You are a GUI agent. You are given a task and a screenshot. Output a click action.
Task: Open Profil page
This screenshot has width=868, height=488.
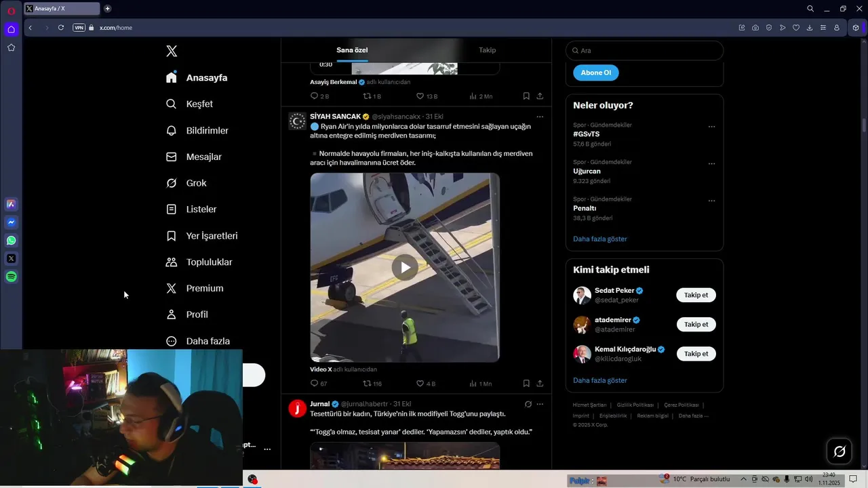click(x=187, y=314)
